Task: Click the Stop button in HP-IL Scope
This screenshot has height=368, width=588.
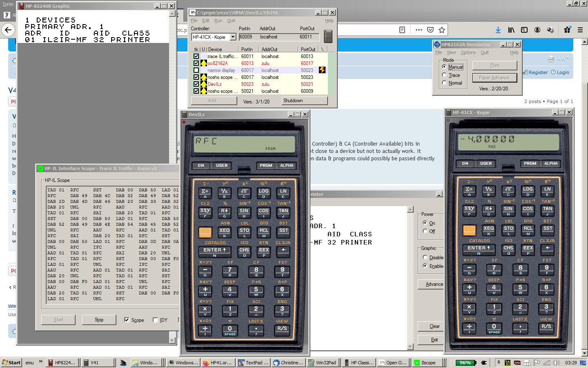Action: (x=99, y=320)
